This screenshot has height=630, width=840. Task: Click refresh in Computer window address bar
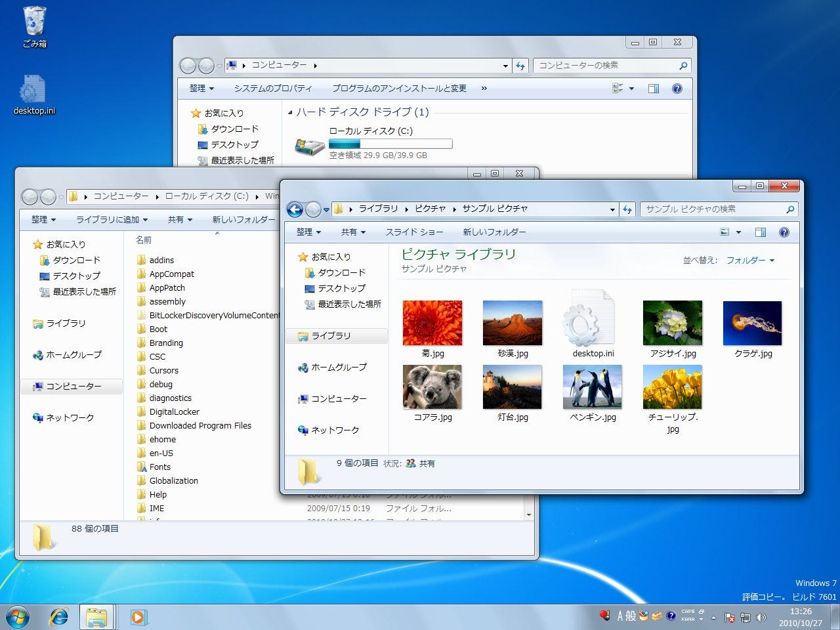tap(520, 66)
